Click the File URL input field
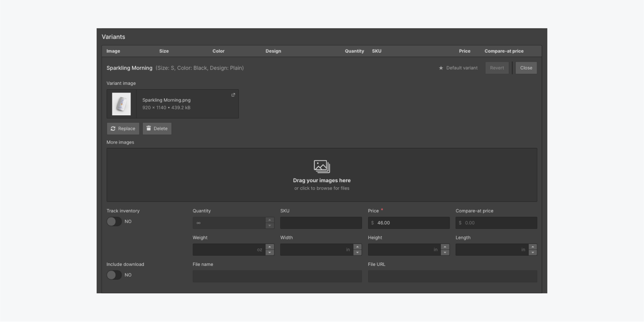 click(x=453, y=276)
